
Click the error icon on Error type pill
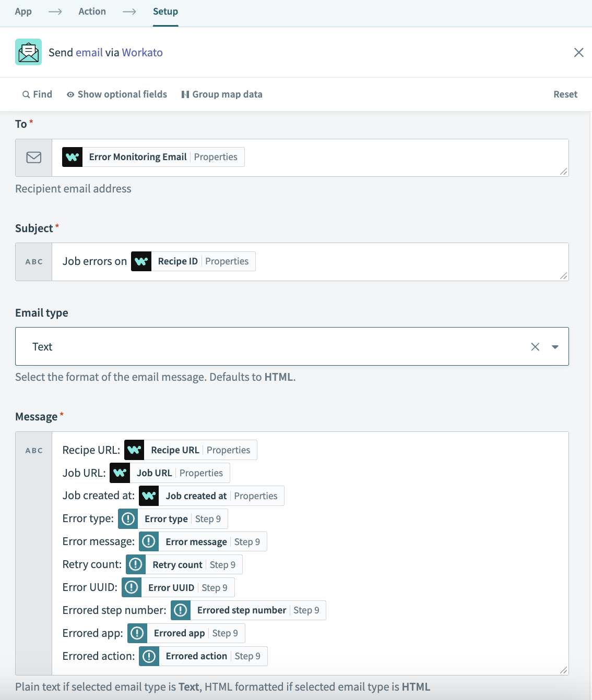[x=128, y=518]
